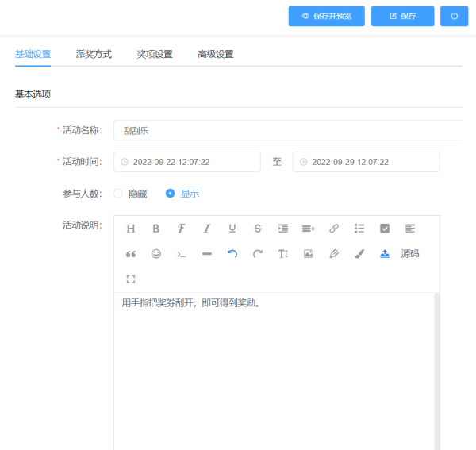Open the font family icon
Viewport: 476px width, 450px height.
[x=181, y=229]
